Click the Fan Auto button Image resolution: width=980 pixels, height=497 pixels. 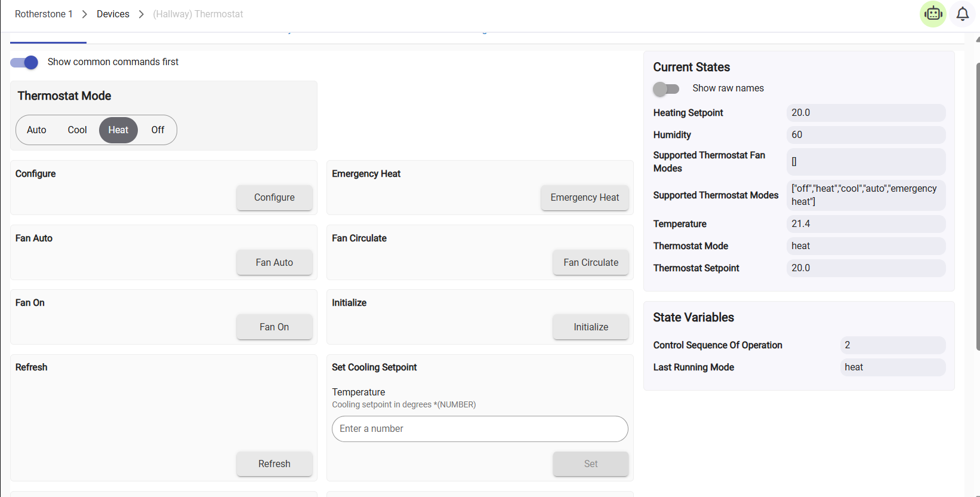pyautogui.click(x=274, y=262)
